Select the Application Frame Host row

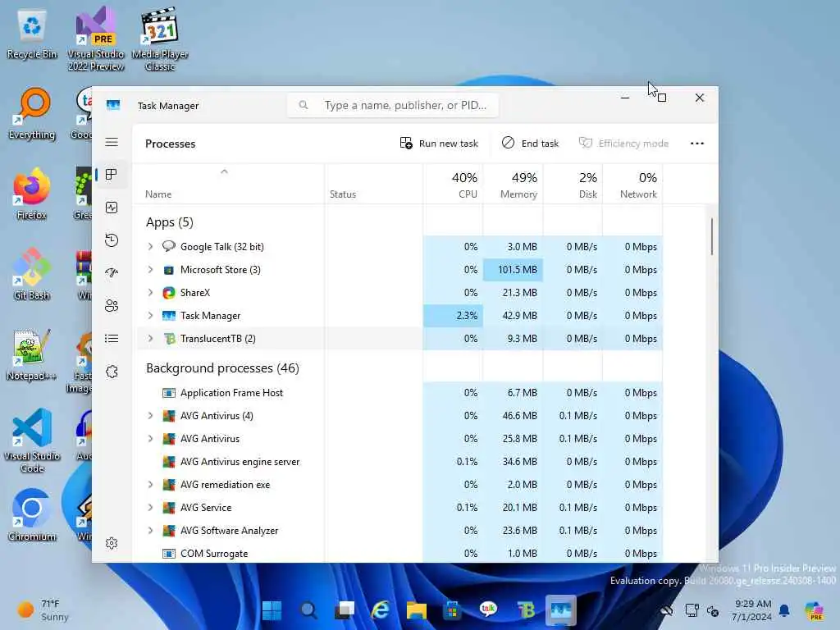point(399,393)
